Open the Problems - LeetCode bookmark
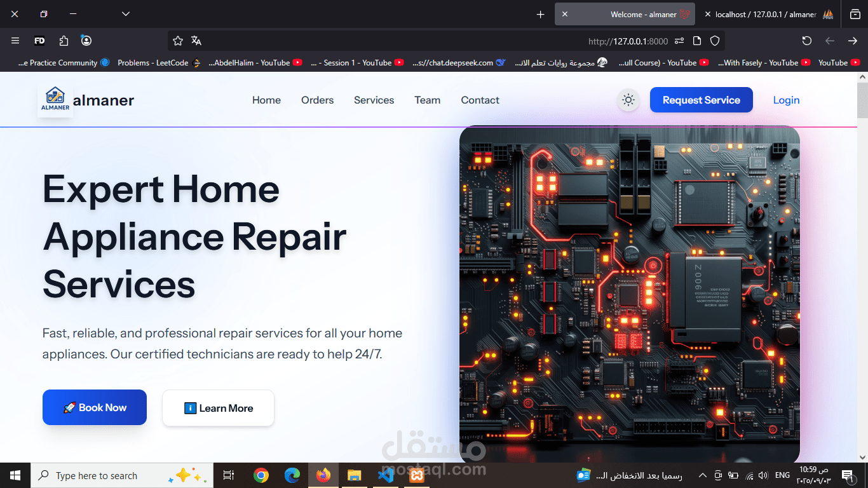 pos(159,63)
